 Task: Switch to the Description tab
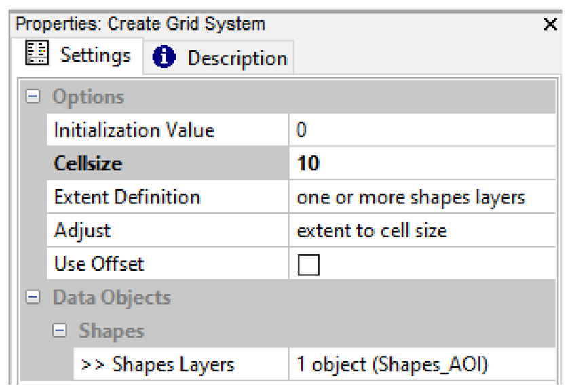click(x=236, y=58)
